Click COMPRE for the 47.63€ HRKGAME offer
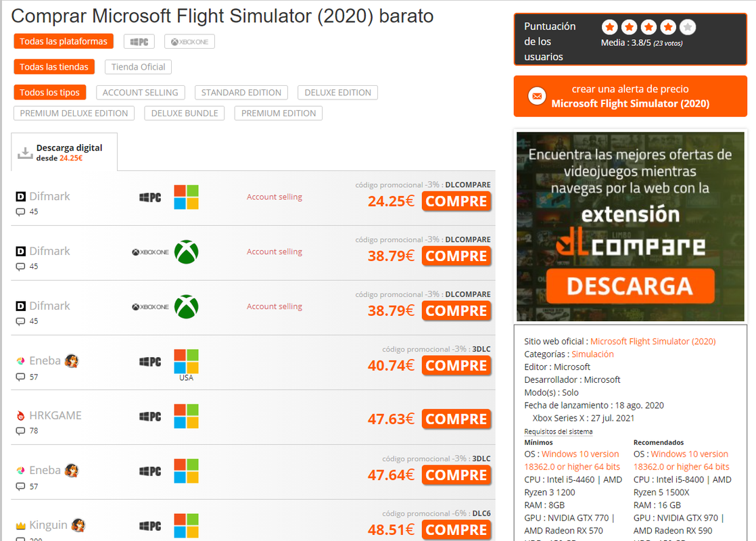The image size is (756, 541). click(456, 419)
